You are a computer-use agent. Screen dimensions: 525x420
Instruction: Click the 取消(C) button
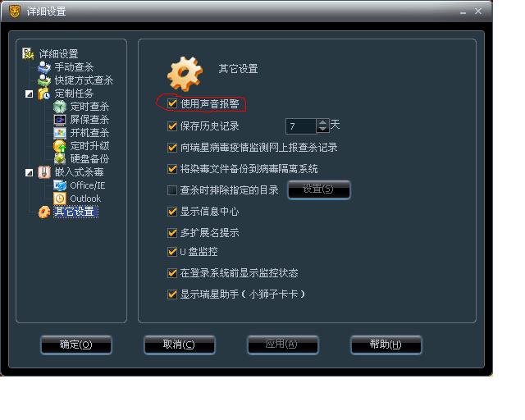[179, 345]
